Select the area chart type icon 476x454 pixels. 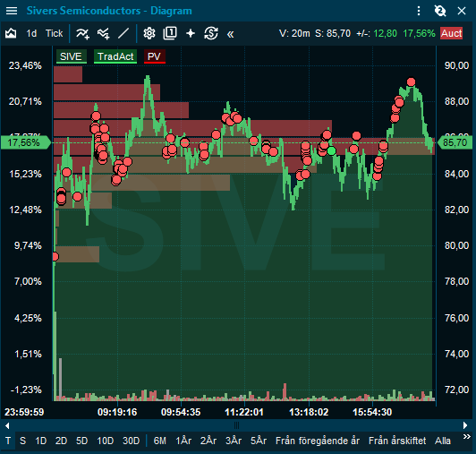[11, 33]
